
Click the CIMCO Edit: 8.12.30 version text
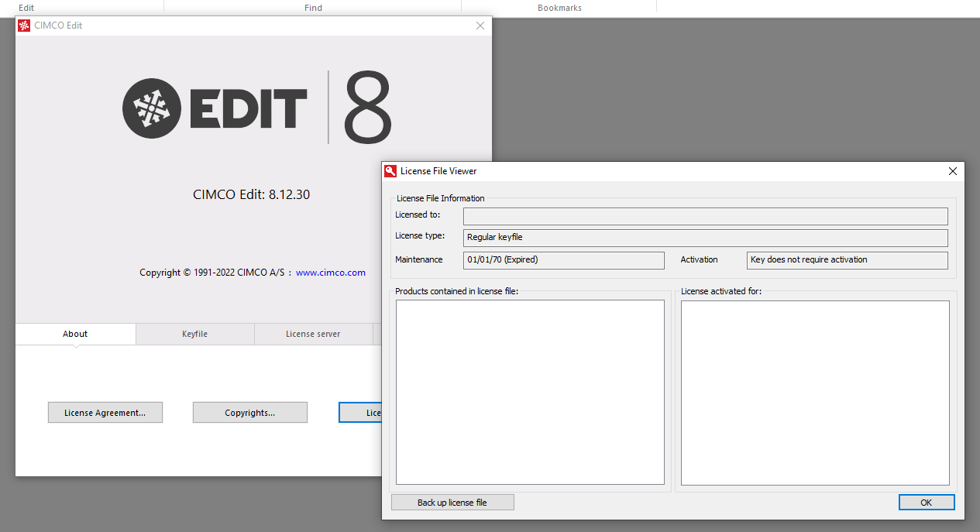coord(251,194)
